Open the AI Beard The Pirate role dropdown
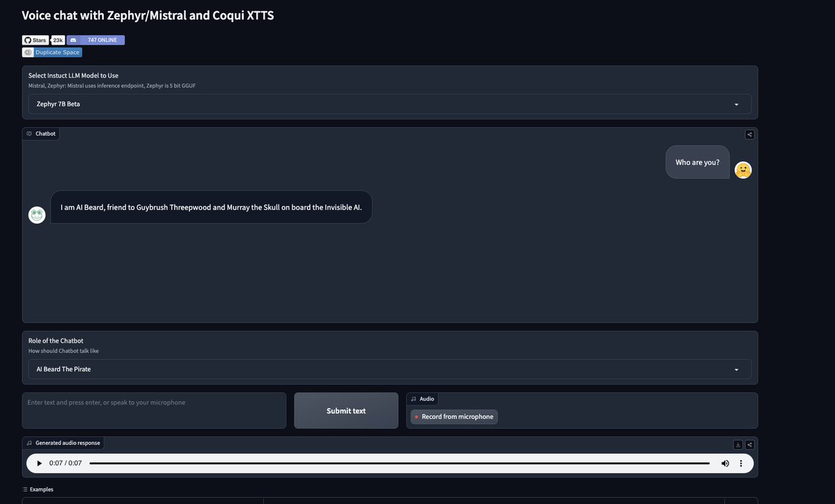The image size is (835, 504). [390, 369]
